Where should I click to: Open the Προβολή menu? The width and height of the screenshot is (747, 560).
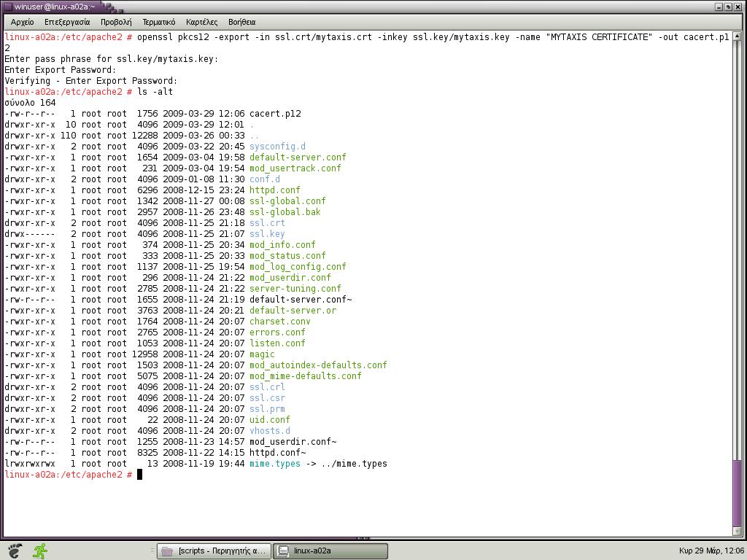[x=116, y=22]
